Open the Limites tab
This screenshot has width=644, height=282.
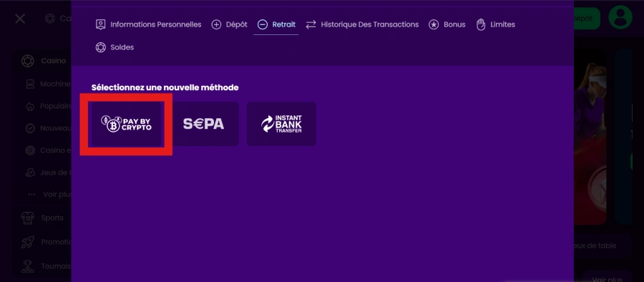[x=495, y=24]
